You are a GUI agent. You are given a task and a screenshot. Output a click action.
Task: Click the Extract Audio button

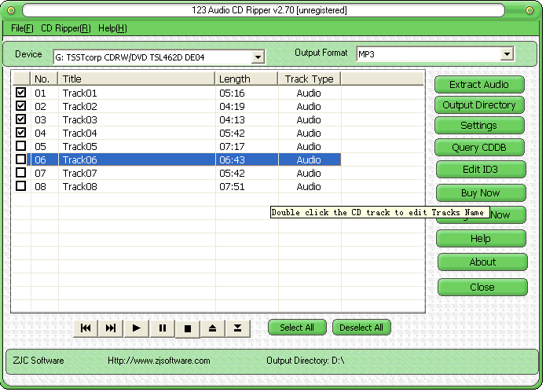(x=479, y=85)
